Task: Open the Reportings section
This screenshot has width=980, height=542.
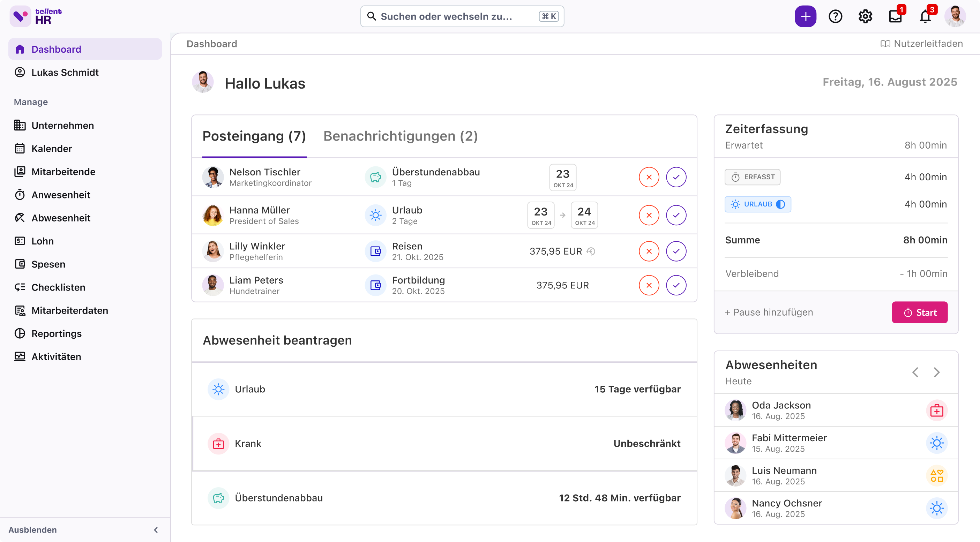Action: [56, 333]
